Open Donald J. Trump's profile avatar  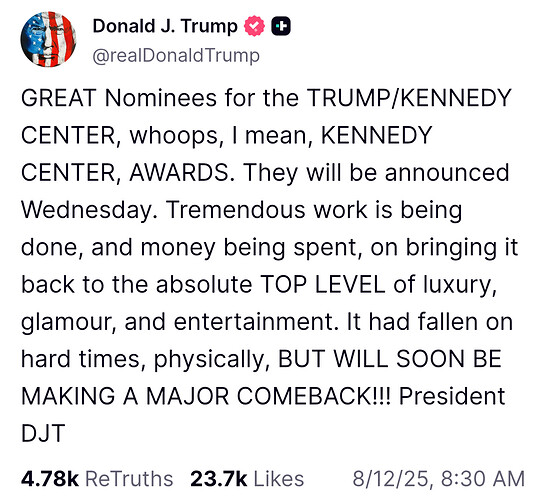[48, 39]
